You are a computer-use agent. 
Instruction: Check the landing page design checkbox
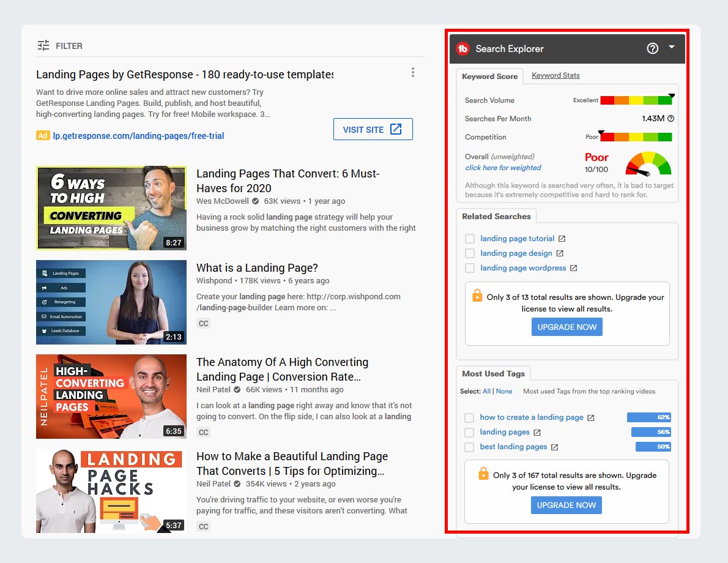tap(470, 253)
